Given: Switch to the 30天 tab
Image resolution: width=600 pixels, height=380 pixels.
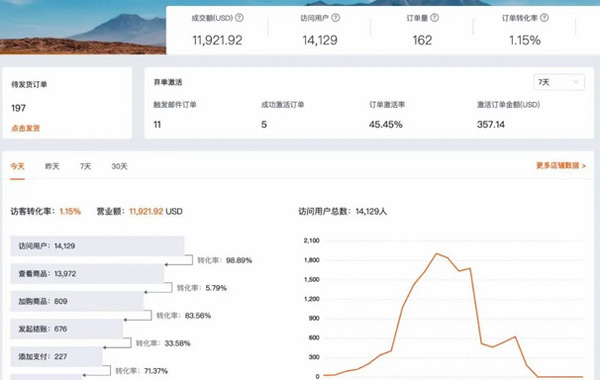Looking at the screenshot, I should (119, 166).
